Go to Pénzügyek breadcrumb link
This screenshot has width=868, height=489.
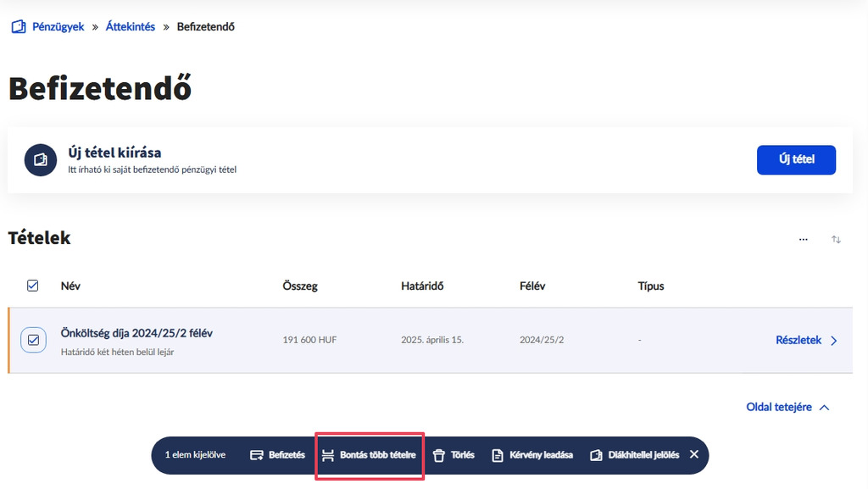(x=58, y=27)
